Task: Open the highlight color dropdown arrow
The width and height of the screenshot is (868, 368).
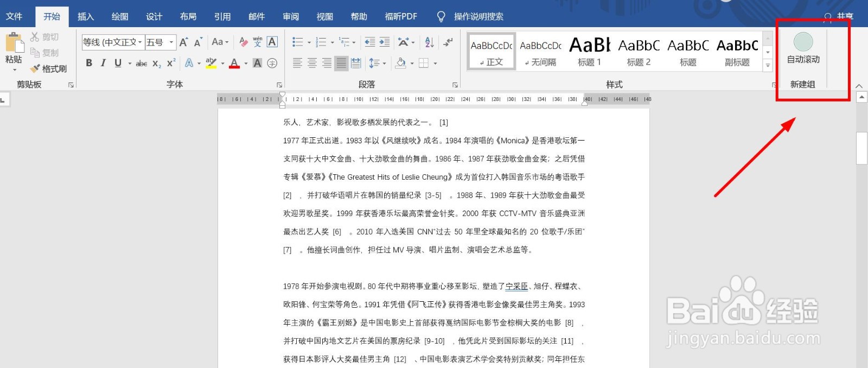Action: 222,64
